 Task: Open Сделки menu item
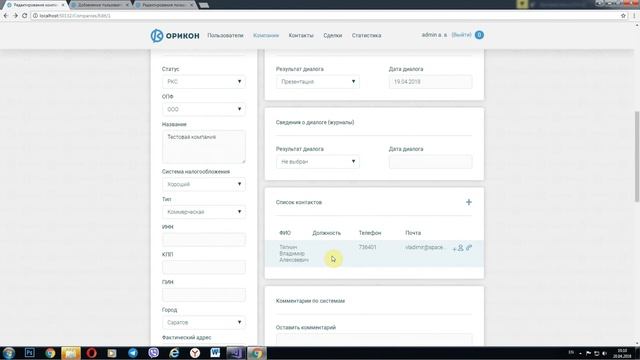[333, 36]
